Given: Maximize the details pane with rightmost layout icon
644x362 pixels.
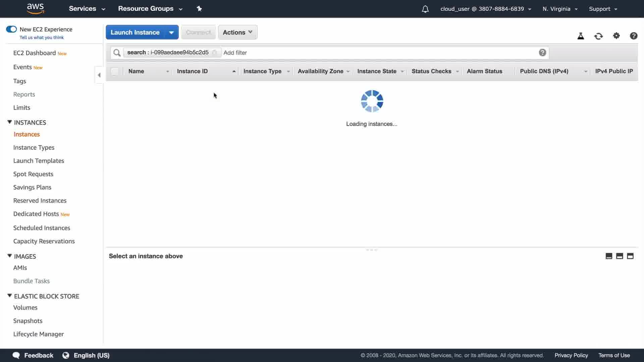Looking at the screenshot, I should (x=630, y=256).
